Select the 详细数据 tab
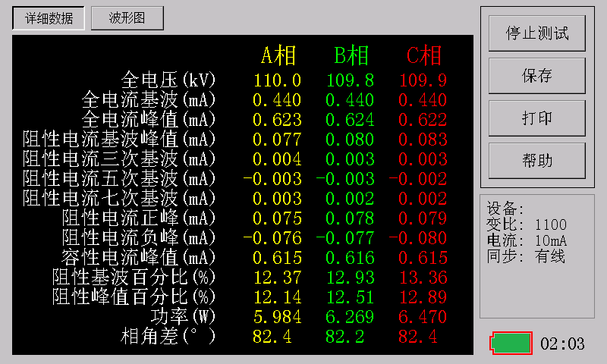Viewport: 607px width, 364px height. [49, 17]
